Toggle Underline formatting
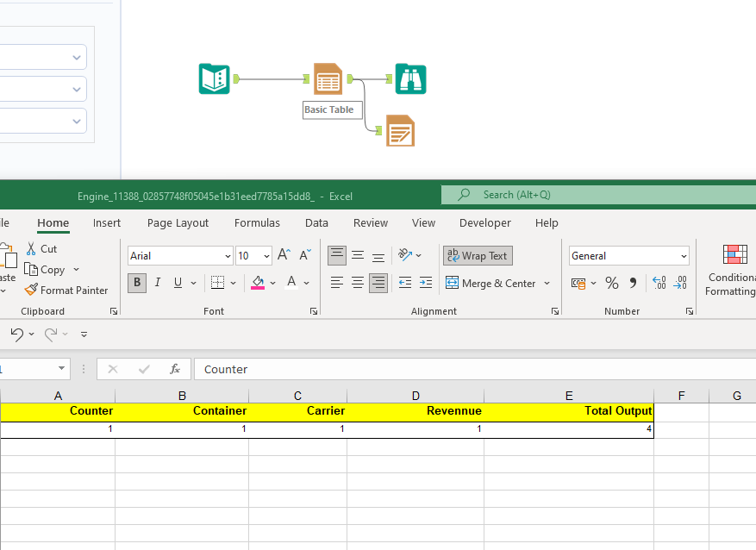Image resolution: width=756 pixels, height=550 pixels. pyautogui.click(x=177, y=283)
